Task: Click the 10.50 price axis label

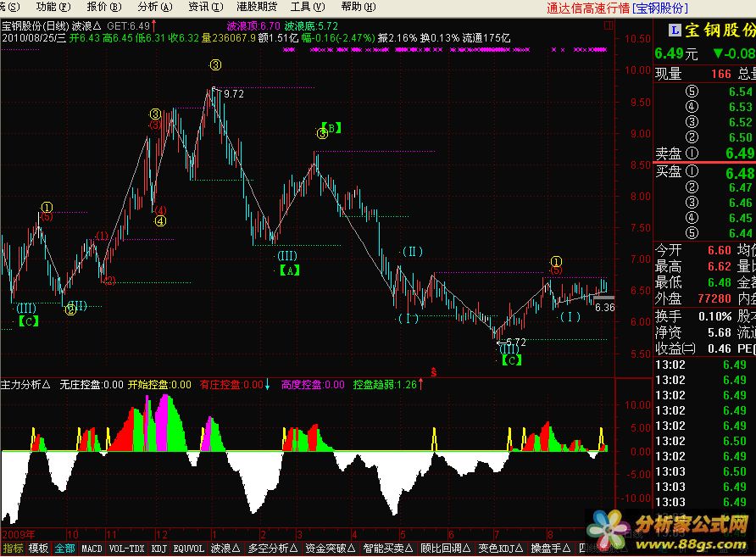Action: tap(636, 39)
